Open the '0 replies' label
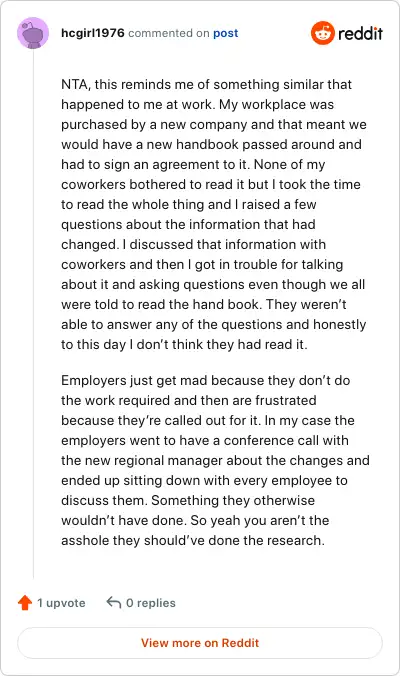 coord(151,603)
